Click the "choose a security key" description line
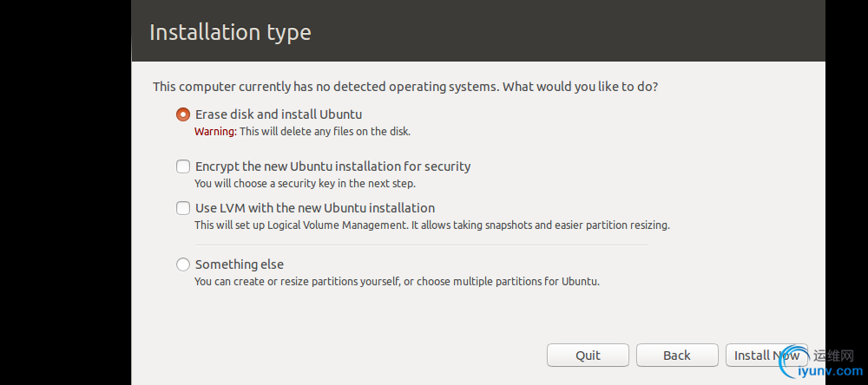The width and height of the screenshot is (868, 385). [305, 184]
